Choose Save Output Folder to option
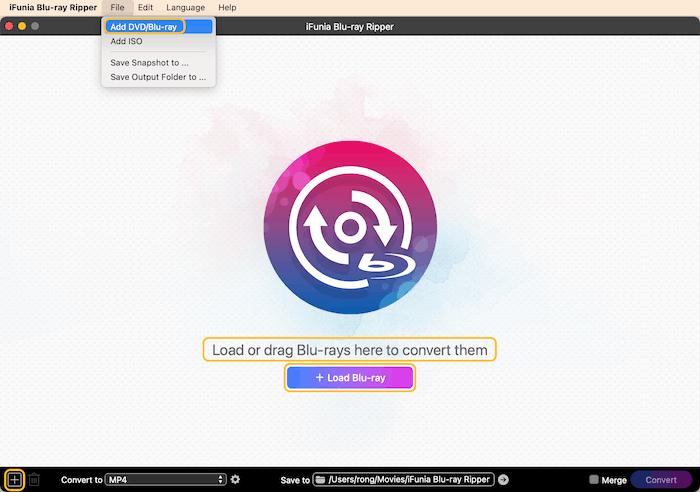Screen dimensions: 700x492 pos(157,76)
